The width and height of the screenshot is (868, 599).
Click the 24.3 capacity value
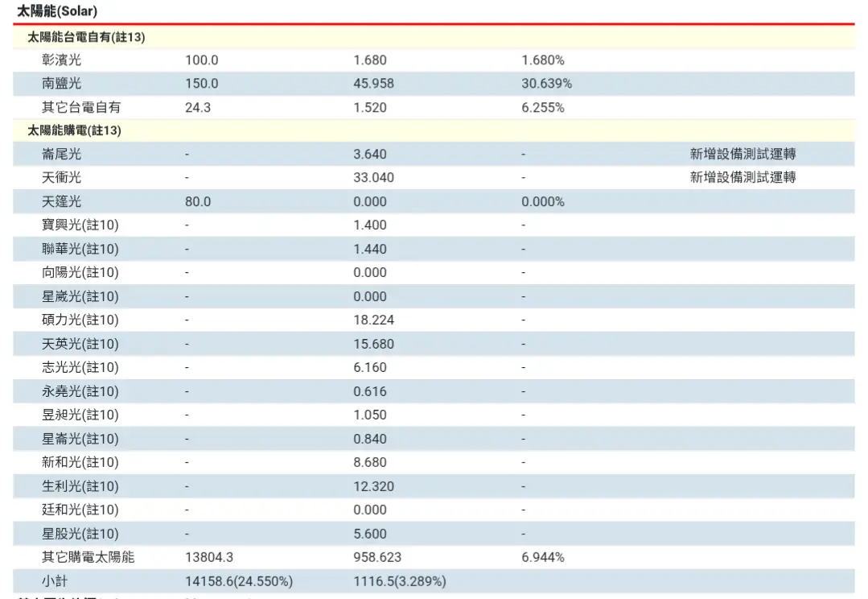pyautogui.click(x=198, y=107)
